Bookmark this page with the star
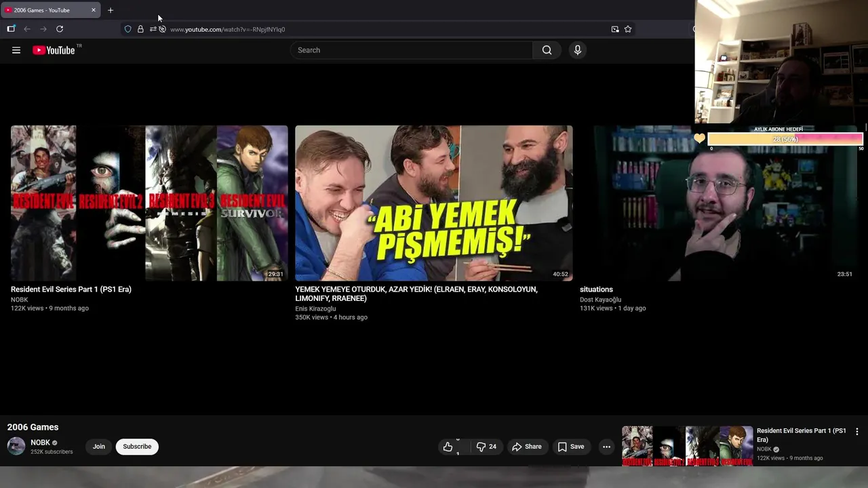Screen dimensions: 868x488 (628, 29)
